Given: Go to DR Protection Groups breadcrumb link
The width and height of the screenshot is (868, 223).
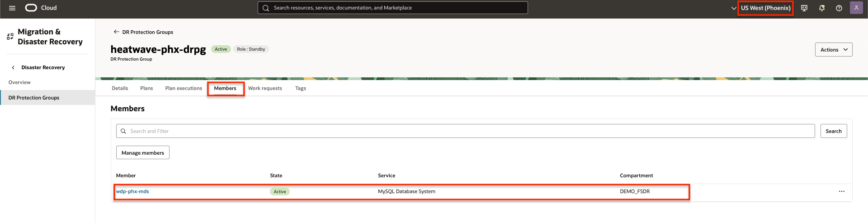Looking at the screenshot, I should pyautogui.click(x=148, y=32).
